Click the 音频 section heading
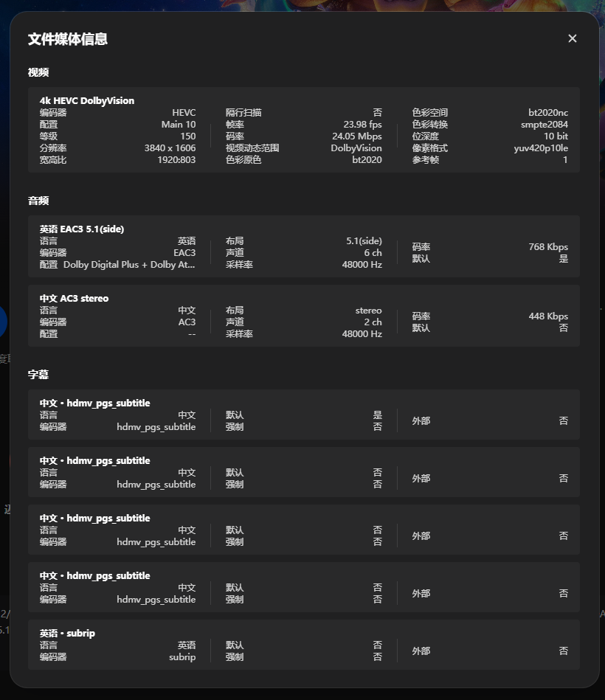605x700 pixels. [38, 201]
